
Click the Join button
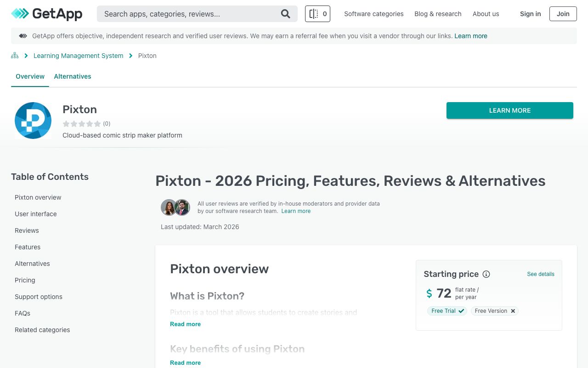point(563,14)
